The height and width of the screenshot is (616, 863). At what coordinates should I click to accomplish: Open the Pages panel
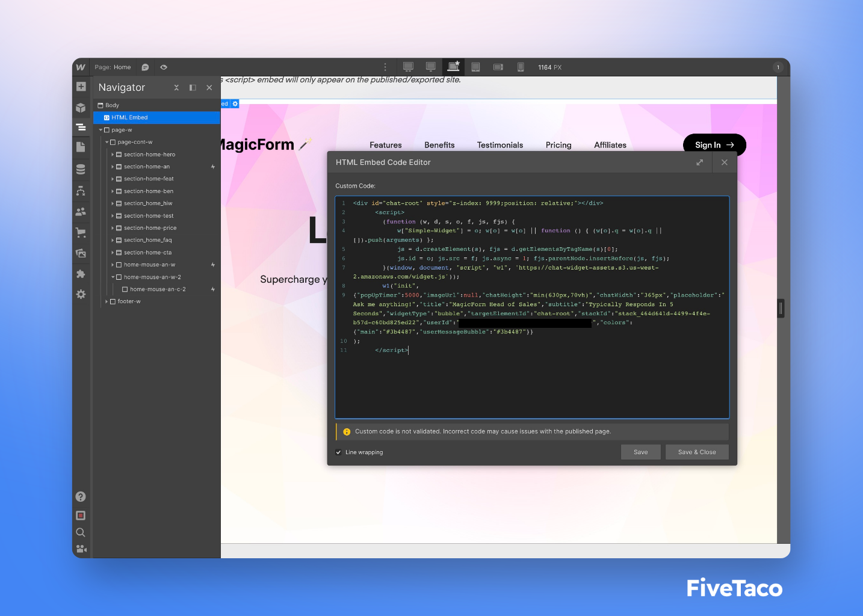[81, 147]
